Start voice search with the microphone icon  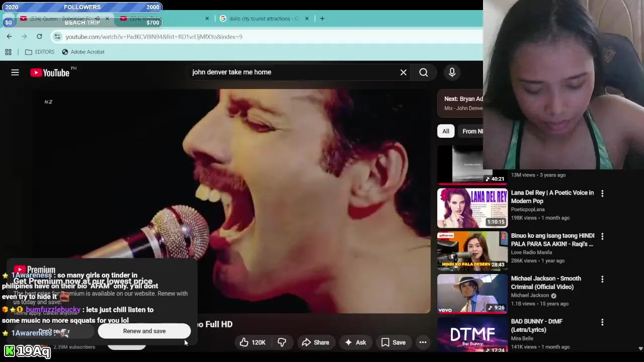tap(452, 72)
